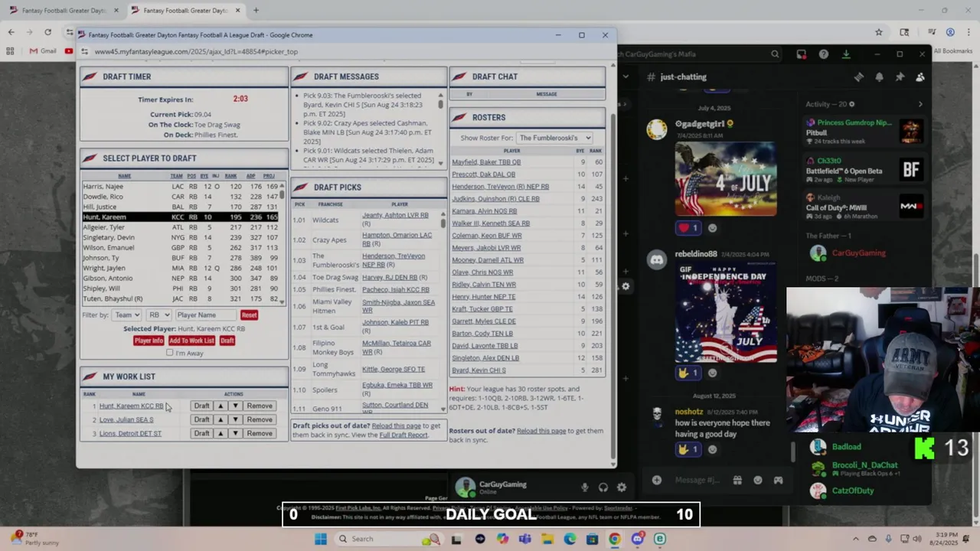Remove Love, Julian from work list
The height and width of the screenshot is (551, 980).
[x=260, y=419]
